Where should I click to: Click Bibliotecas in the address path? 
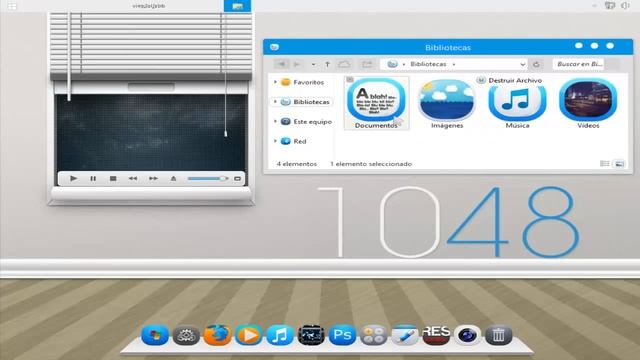point(428,64)
